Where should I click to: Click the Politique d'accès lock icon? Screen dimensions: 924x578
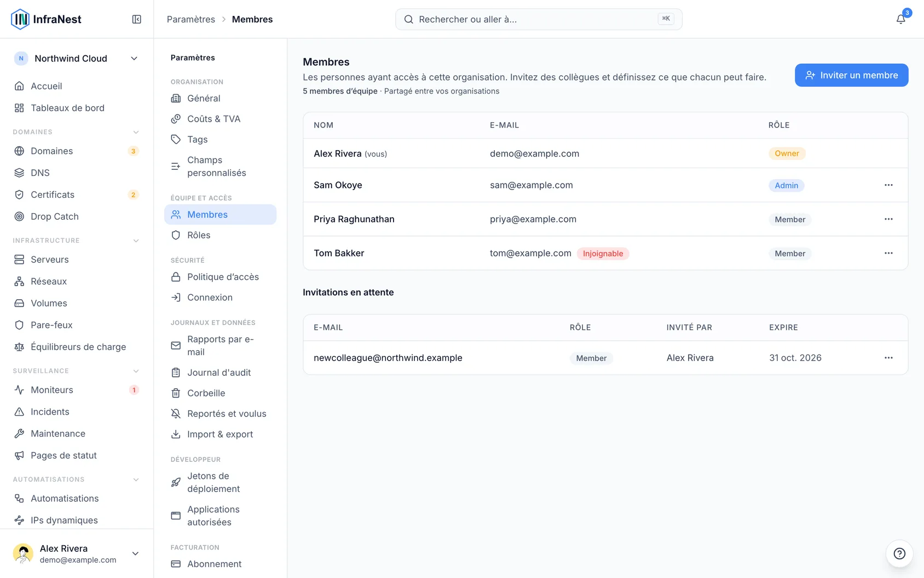point(176,277)
